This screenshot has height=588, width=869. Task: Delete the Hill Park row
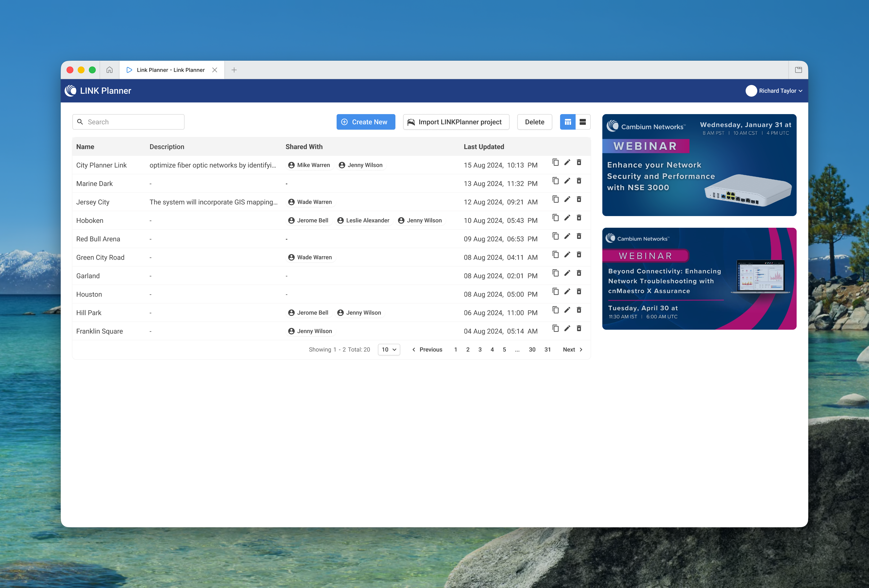pos(579,310)
